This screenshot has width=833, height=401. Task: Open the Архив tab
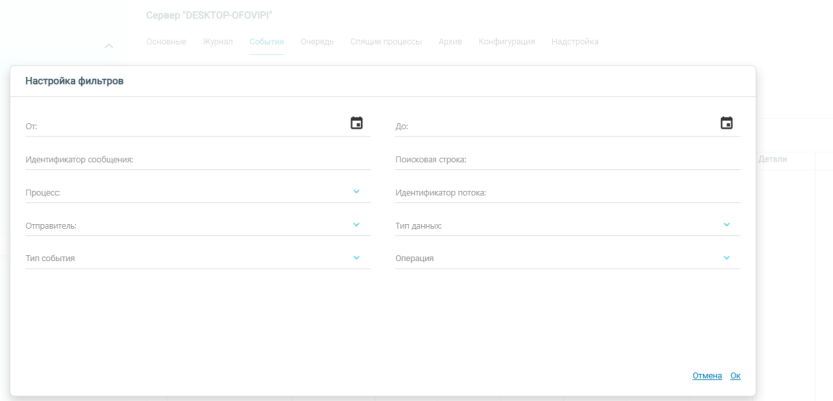pyautogui.click(x=450, y=41)
